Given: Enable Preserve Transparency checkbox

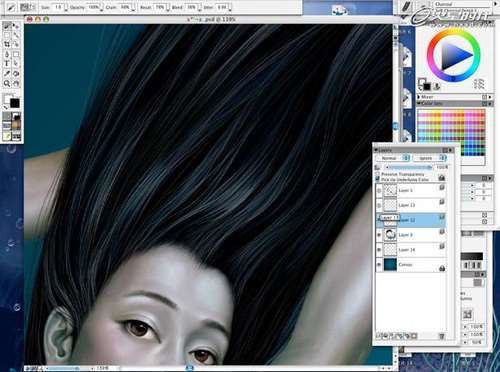Looking at the screenshot, I should (x=378, y=174).
